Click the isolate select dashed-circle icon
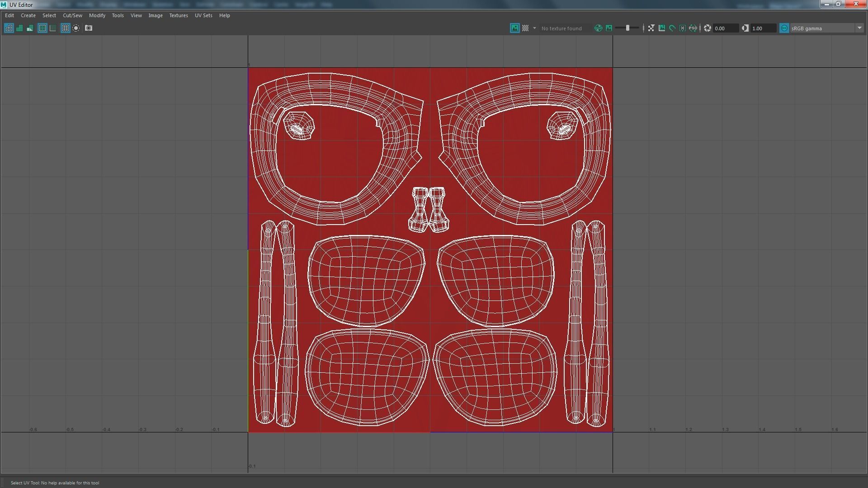868x488 pixels. [x=76, y=28]
